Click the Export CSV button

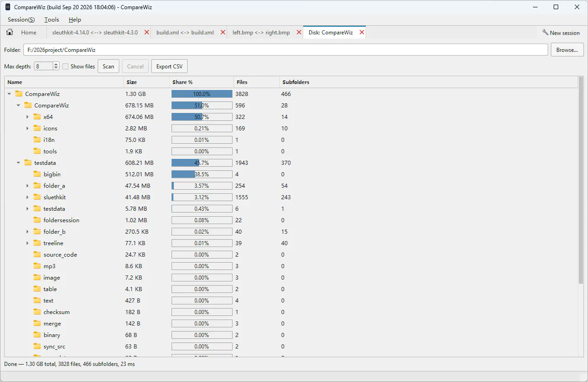point(169,66)
